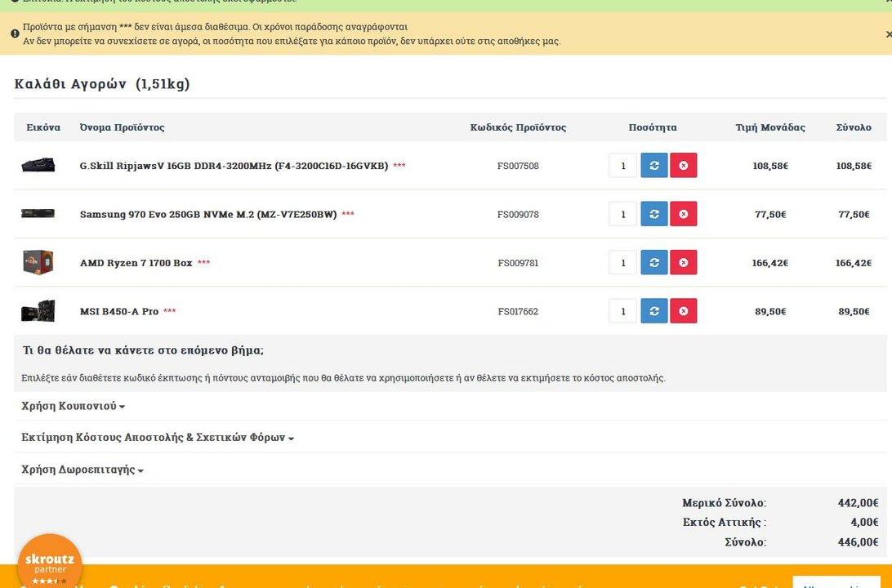Click the warning icon in yellow notice

16,33
